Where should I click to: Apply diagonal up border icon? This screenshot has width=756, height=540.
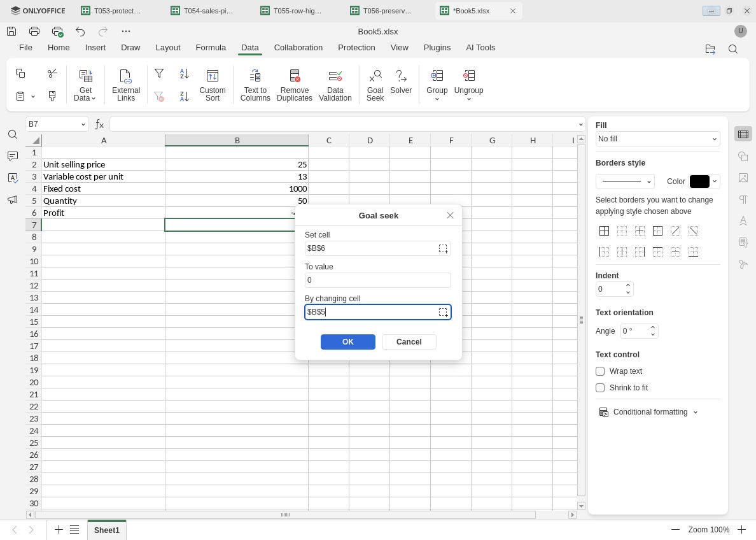coord(675,231)
